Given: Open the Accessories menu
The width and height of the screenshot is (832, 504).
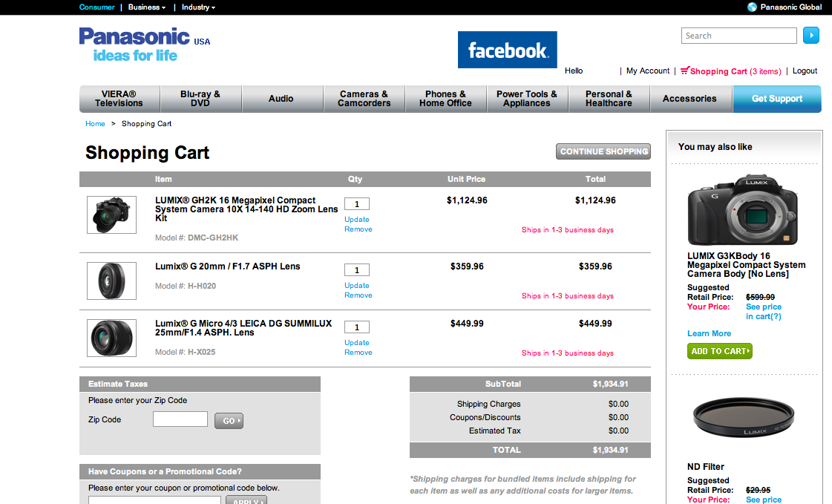Looking at the screenshot, I should click(689, 99).
